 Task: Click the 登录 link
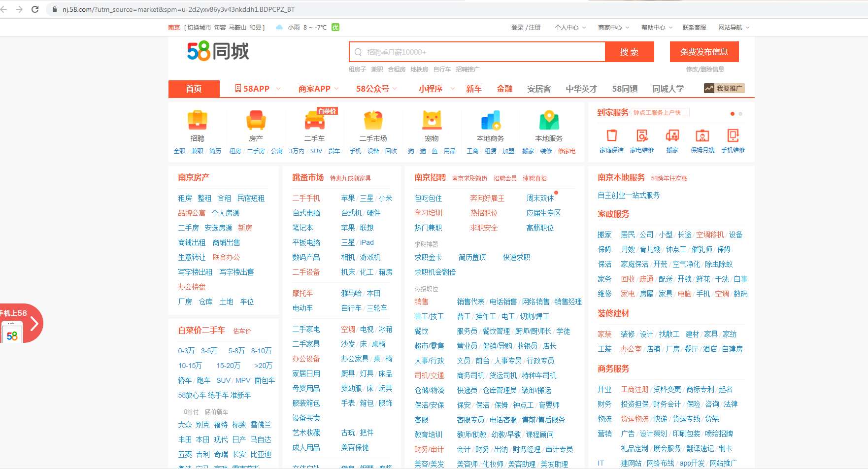click(517, 28)
